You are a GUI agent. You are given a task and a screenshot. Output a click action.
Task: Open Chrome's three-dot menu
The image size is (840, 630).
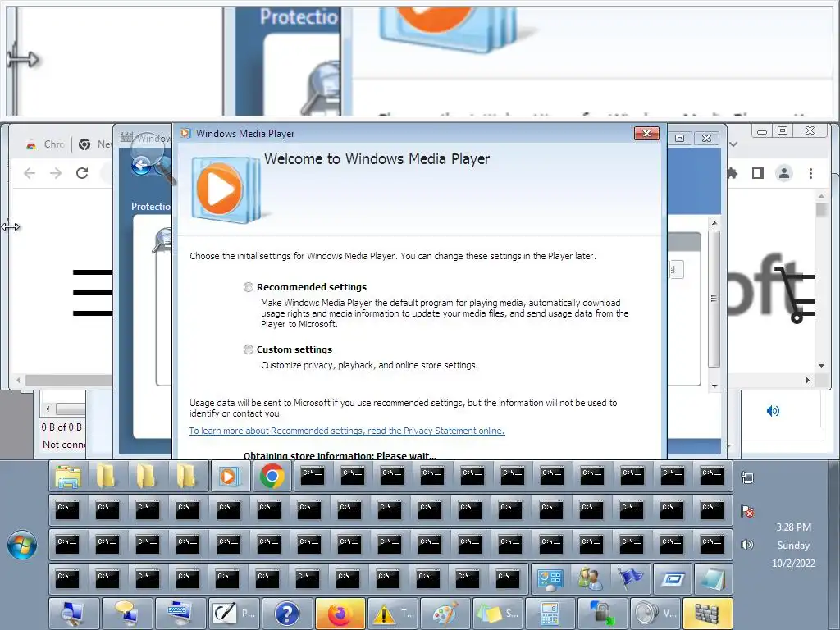(x=810, y=173)
